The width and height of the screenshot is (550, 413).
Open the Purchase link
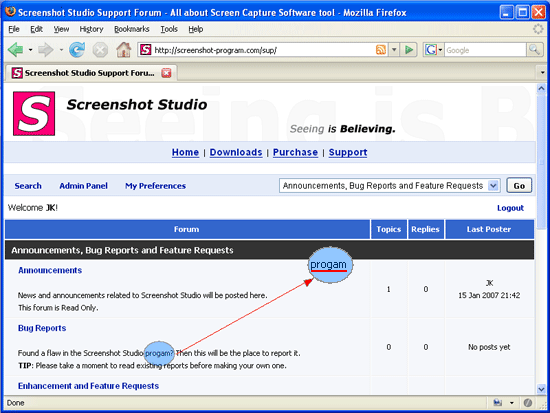point(295,152)
